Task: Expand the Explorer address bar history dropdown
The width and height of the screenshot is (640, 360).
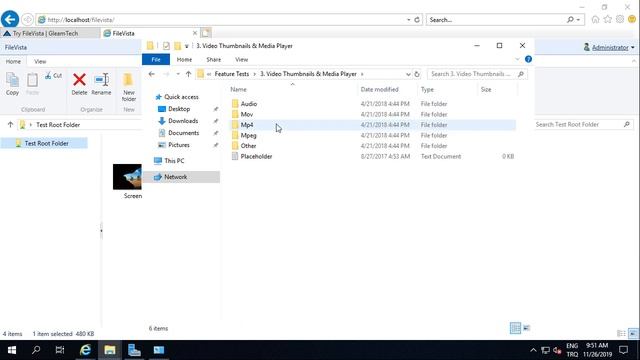Action: [408, 74]
